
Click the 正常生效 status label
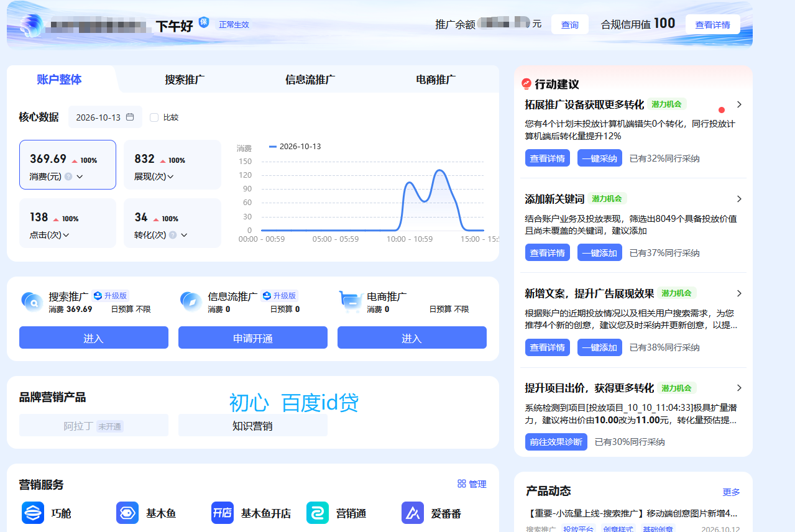pyautogui.click(x=234, y=24)
